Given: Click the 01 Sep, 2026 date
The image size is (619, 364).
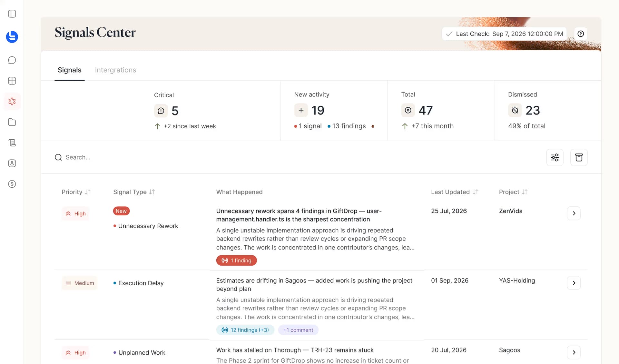Looking at the screenshot, I should [450, 280].
